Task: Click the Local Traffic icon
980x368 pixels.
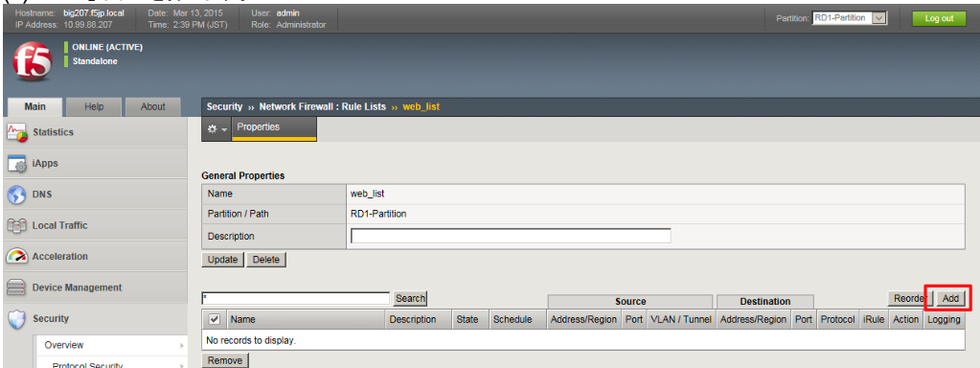Action: 17,225
